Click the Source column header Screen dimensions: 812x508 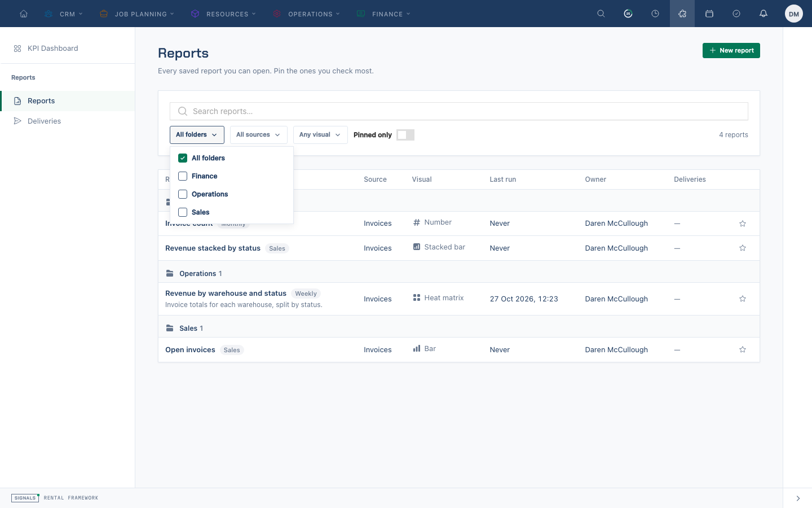click(x=375, y=179)
